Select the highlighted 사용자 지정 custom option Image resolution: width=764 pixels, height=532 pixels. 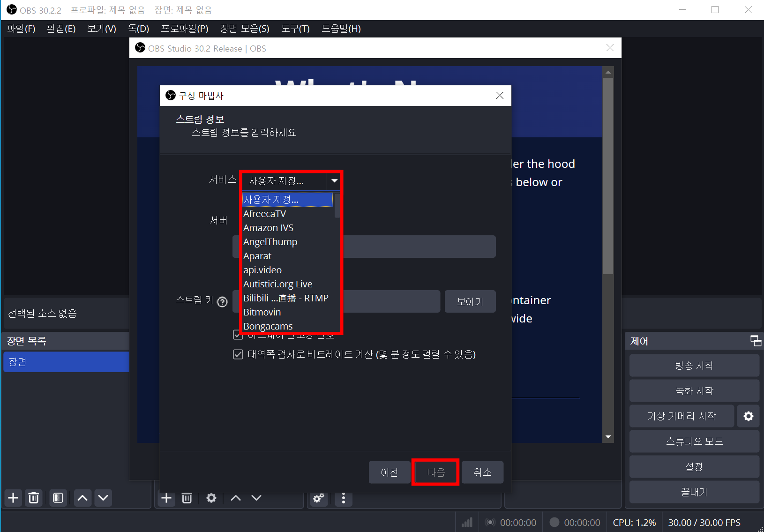tap(287, 200)
